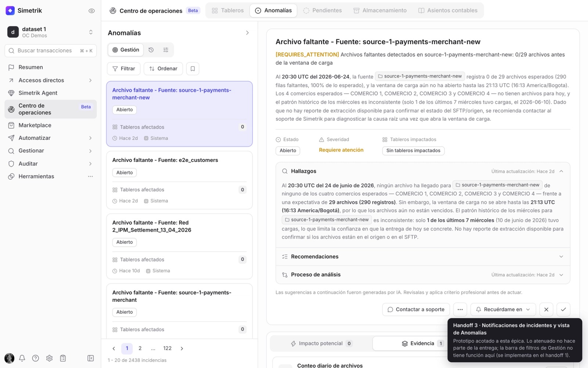Collapse the Hallazgos section

561,171
